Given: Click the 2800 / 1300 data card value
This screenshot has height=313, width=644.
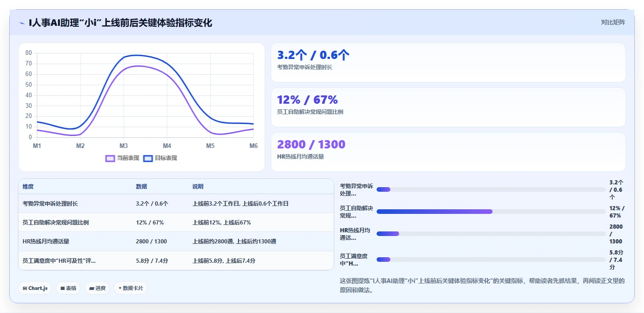Looking at the screenshot, I should tap(311, 144).
